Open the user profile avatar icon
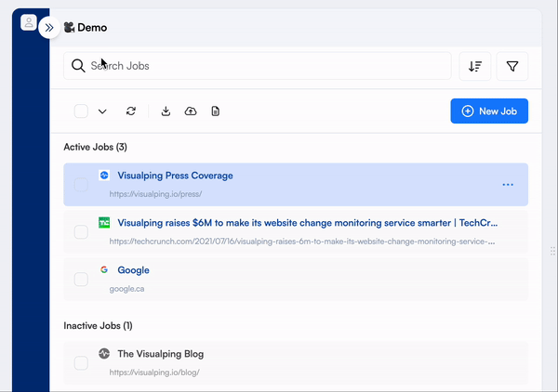This screenshot has width=558, height=392. pyautogui.click(x=29, y=22)
